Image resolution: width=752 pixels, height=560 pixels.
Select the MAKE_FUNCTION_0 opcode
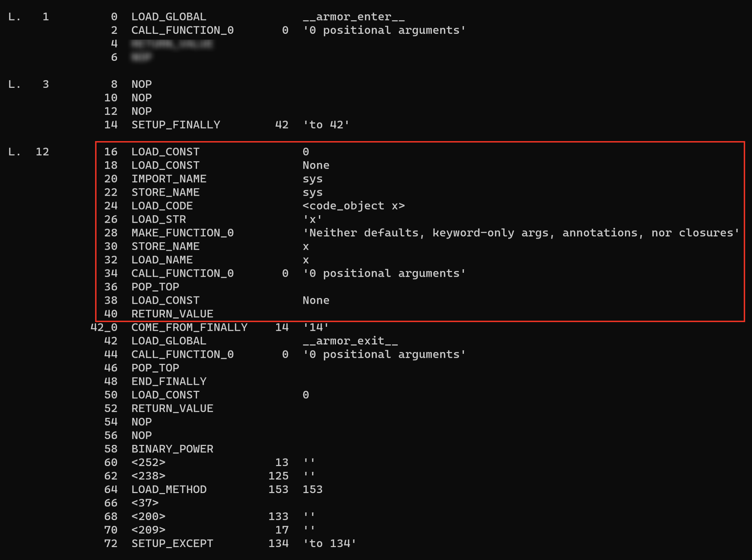tap(182, 233)
